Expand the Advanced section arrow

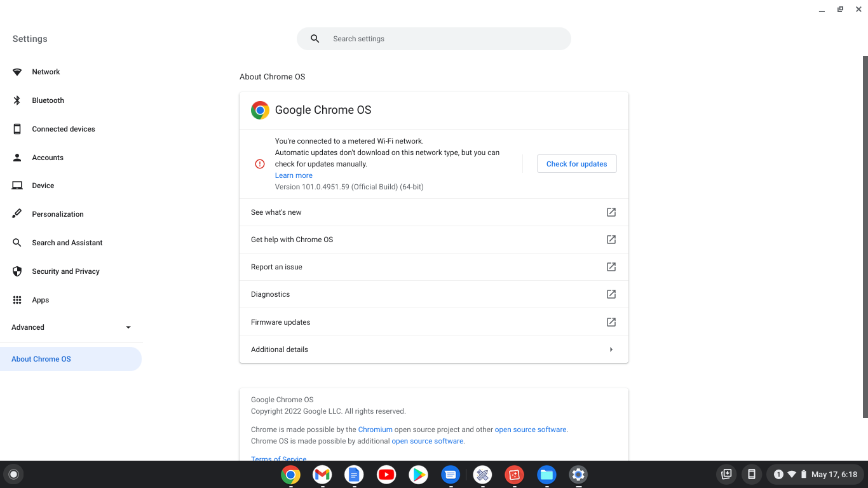[x=128, y=327]
